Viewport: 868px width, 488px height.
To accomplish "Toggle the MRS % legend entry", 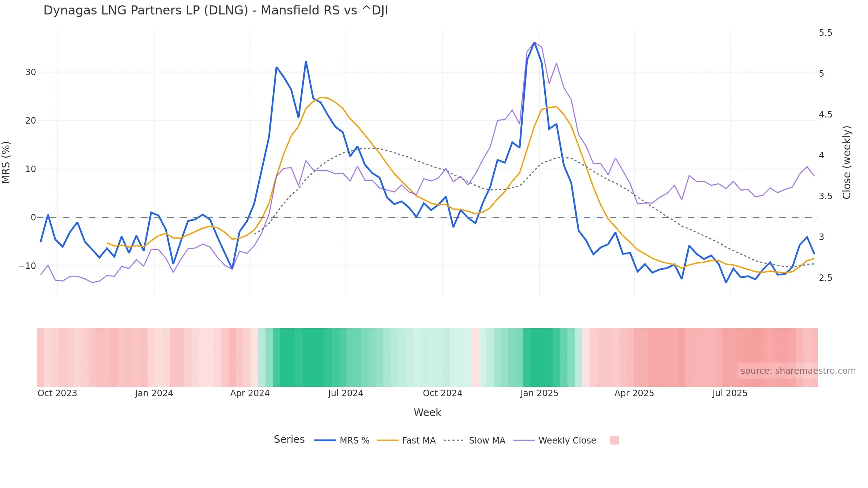I will pyautogui.click(x=342, y=440).
